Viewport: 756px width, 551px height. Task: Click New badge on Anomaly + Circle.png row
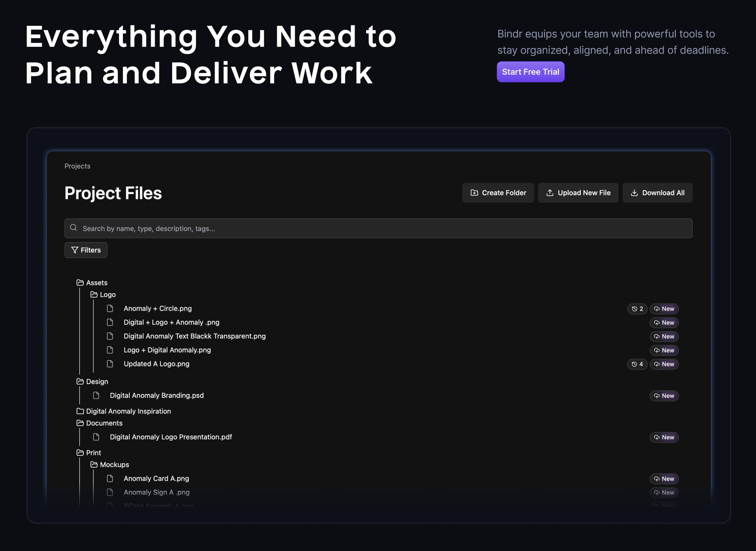click(664, 309)
